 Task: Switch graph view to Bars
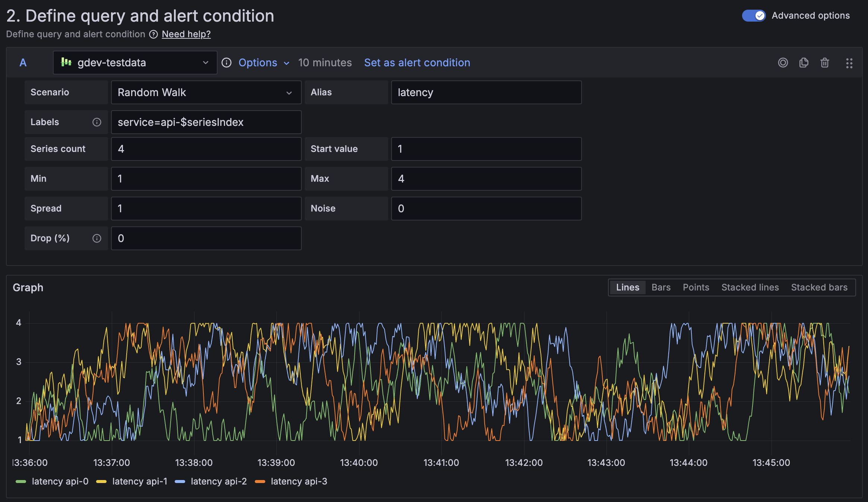[x=660, y=287]
